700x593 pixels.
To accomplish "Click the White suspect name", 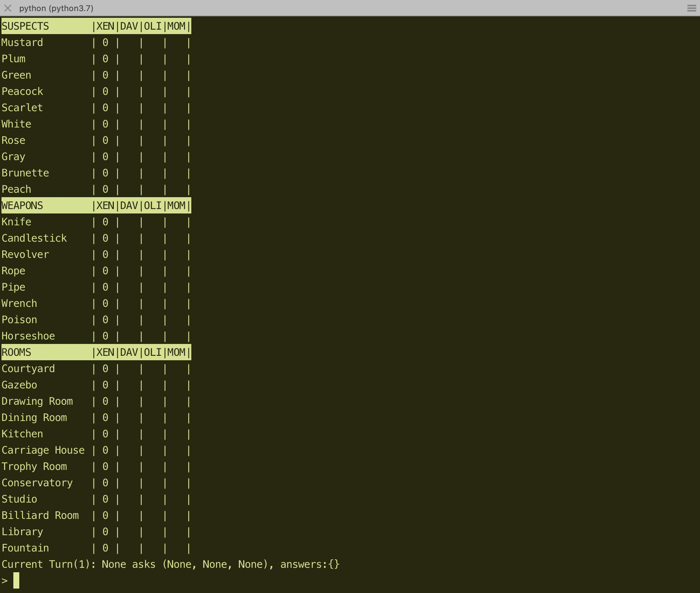I will (16, 124).
